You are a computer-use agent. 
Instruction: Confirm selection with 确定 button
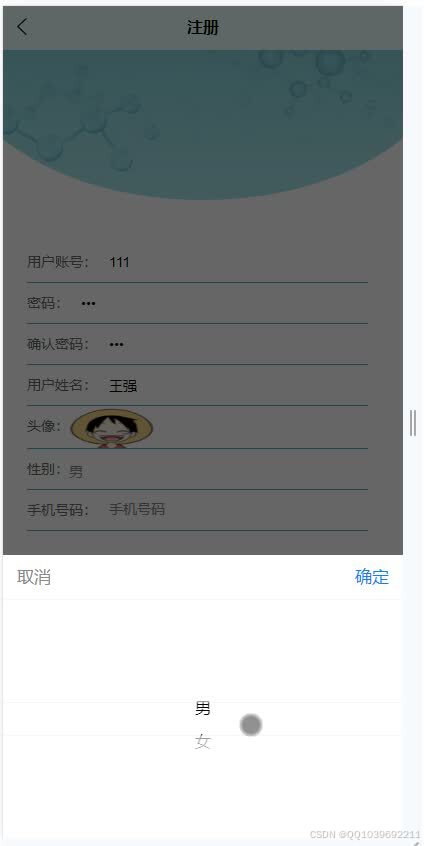click(372, 577)
